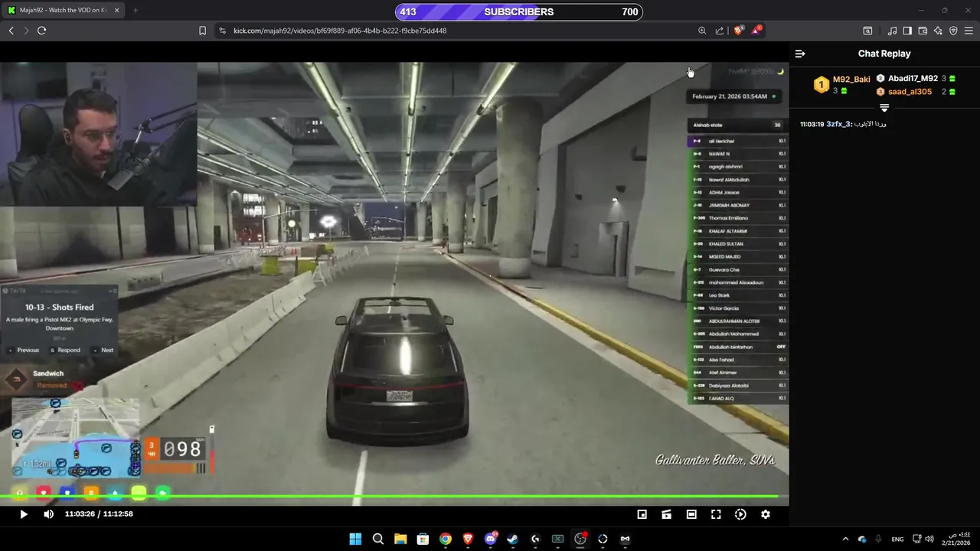
Task: Click the 11:03:26 timestamp display
Action: click(x=80, y=514)
